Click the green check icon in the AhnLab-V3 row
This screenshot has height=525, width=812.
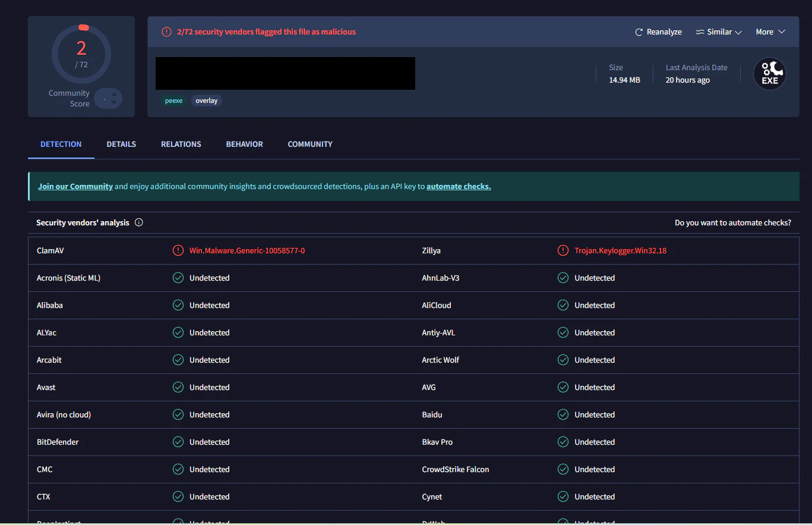pyautogui.click(x=563, y=278)
